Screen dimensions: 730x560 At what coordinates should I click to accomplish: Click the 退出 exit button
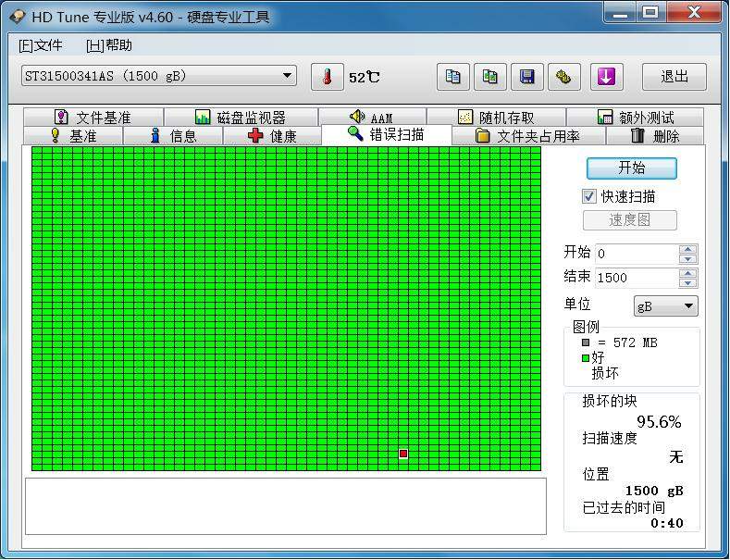point(674,77)
